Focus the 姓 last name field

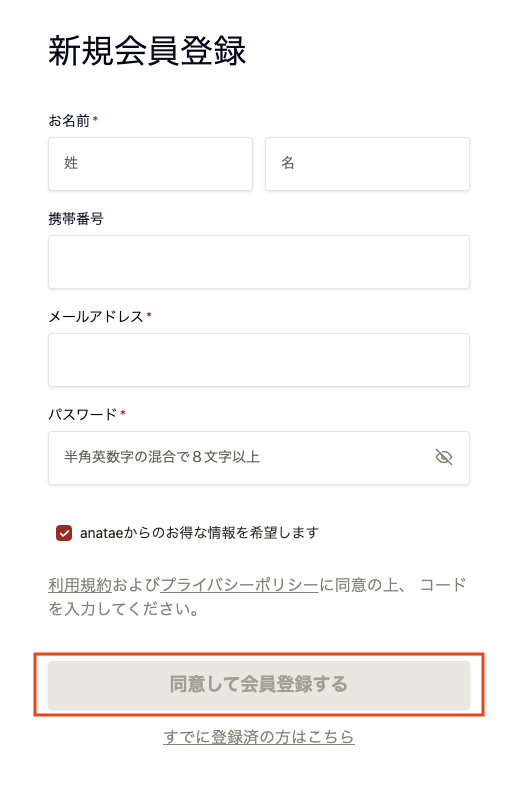pos(150,164)
